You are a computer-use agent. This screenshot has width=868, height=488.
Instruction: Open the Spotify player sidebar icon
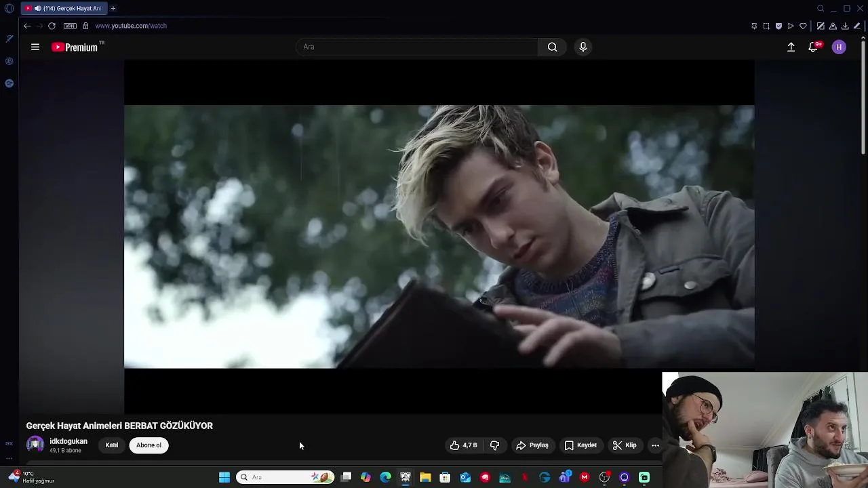(x=9, y=83)
